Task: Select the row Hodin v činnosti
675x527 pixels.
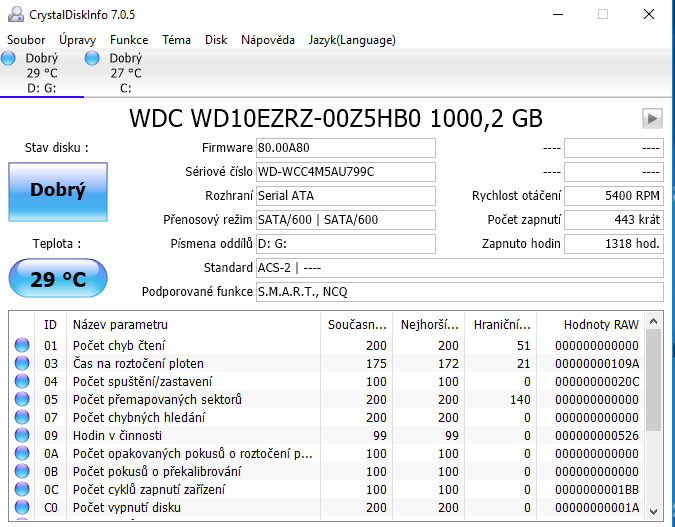Action: [x=327, y=436]
